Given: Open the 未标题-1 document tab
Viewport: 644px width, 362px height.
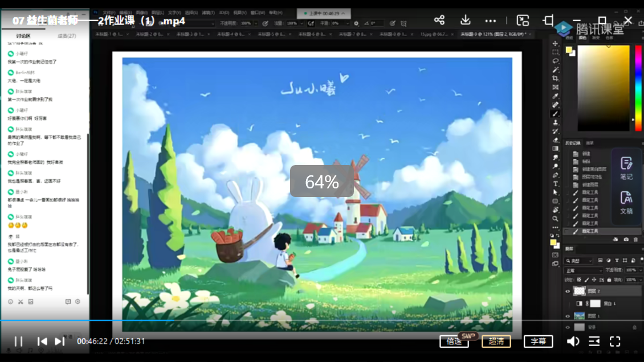Looking at the screenshot, I should tap(109, 35).
